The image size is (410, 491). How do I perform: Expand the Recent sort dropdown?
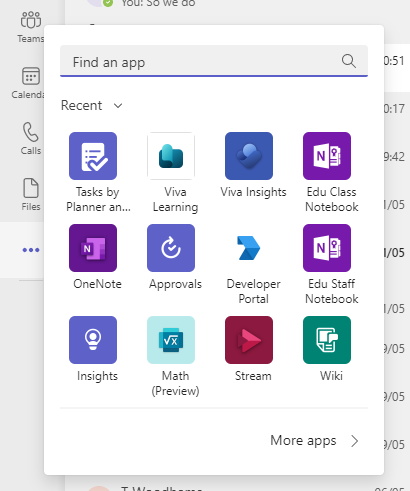92,106
